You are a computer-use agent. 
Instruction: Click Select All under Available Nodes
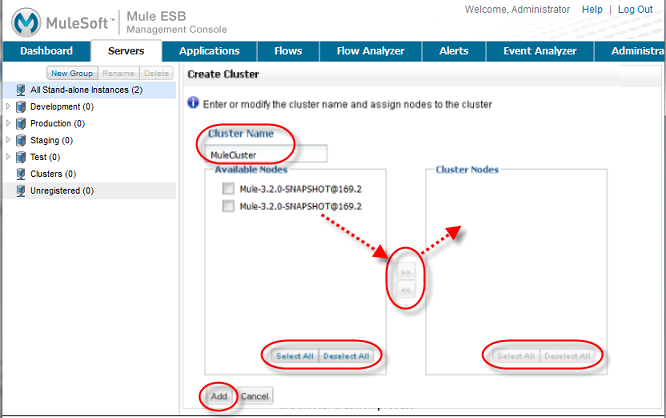pyautogui.click(x=295, y=356)
